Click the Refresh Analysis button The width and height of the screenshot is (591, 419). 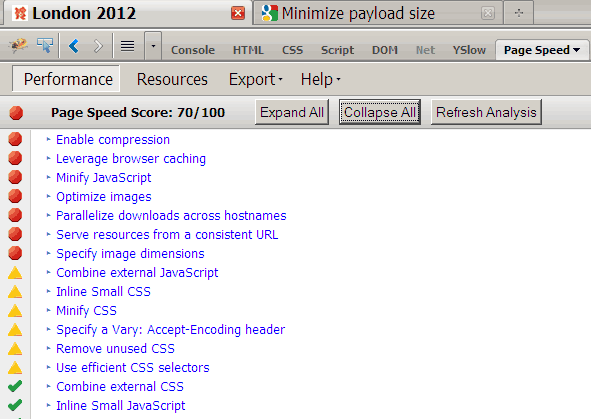coord(486,112)
